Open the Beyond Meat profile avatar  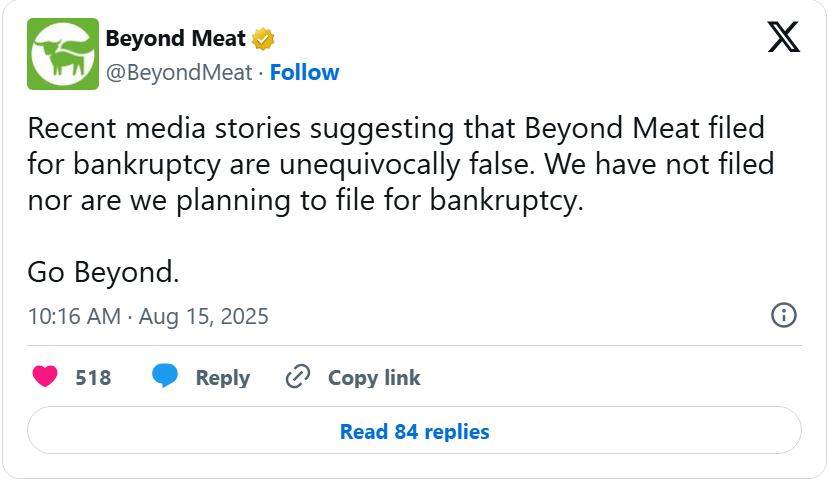[64, 54]
